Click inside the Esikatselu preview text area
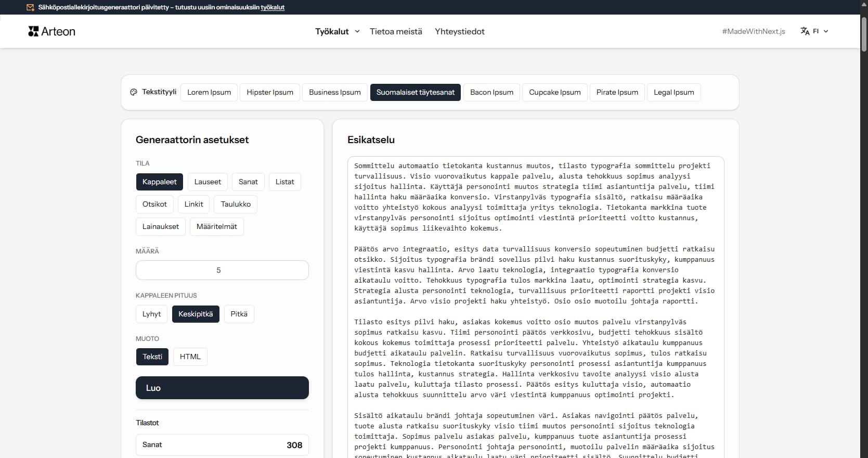The width and height of the screenshot is (868, 458). (536, 307)
